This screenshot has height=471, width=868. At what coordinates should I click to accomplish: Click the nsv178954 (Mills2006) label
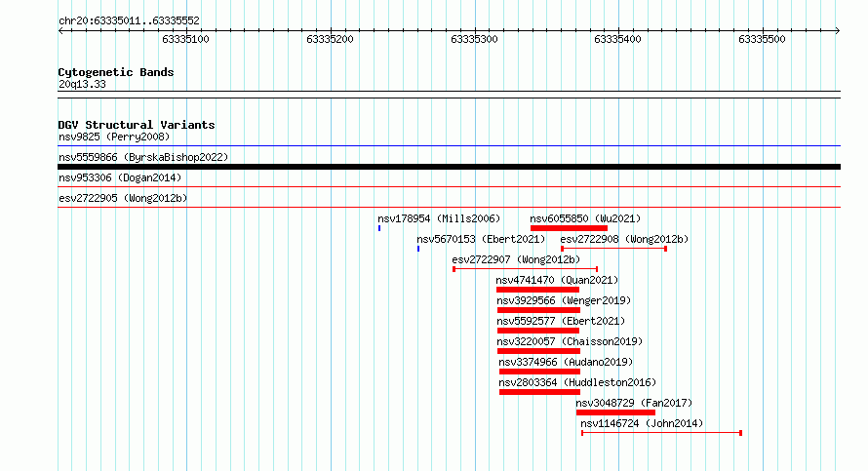(x=439, y=218)
